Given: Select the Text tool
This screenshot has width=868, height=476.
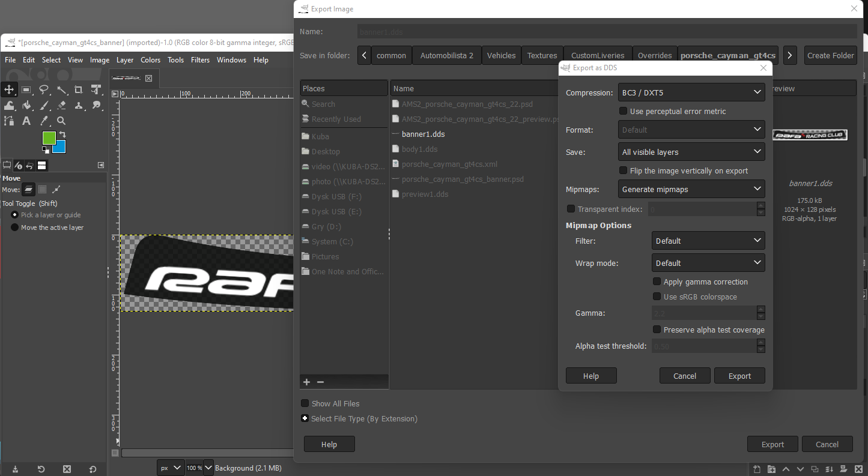Looking at the screenshot, I should pos(26,121).
